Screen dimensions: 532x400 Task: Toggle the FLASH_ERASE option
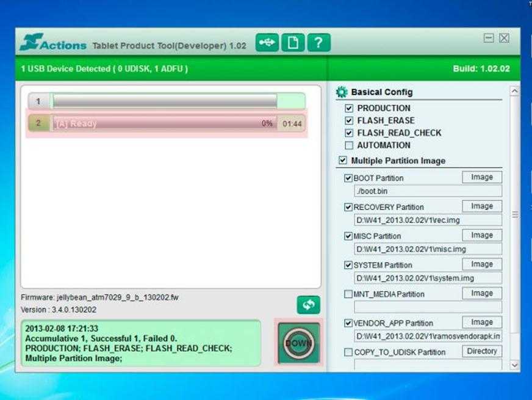pos(349,120)
